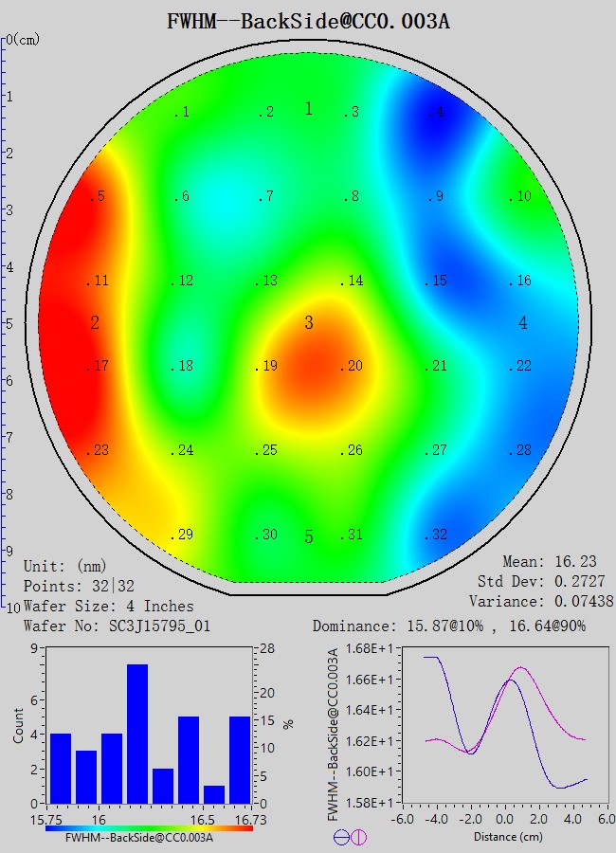This screenshot has height=853, width=616.
Task: Select measurement point 4 on wafer map
Action: pyautogui.click(x=436, y=113)
